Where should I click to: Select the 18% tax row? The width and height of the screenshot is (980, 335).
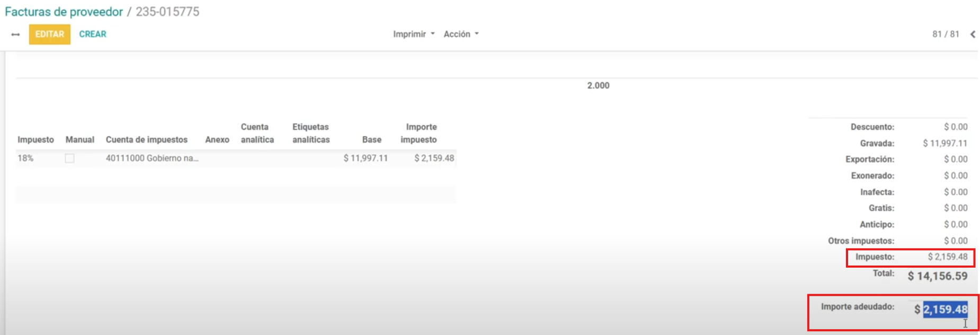[x=25, y=158]
